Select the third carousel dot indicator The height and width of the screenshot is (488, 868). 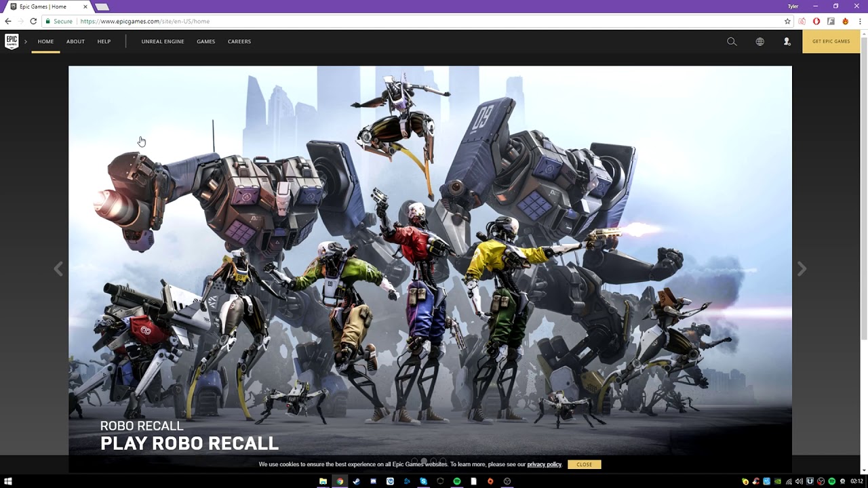434,461
